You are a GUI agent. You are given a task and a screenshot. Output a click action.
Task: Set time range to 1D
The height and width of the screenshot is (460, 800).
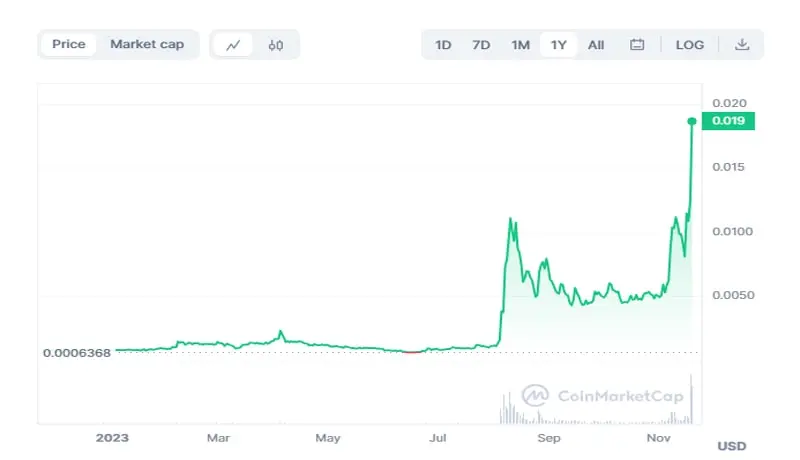(x=443, y=45)
